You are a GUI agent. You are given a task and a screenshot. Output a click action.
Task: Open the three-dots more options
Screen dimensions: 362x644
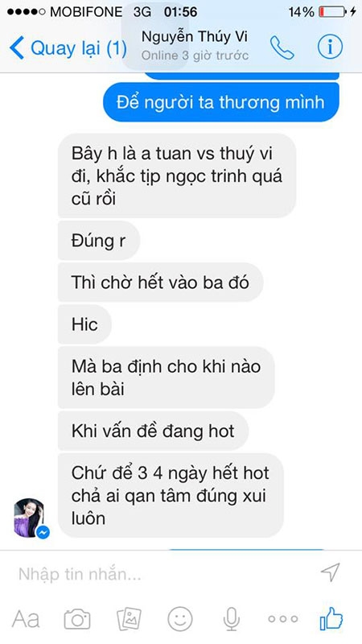click(x=283, y=618)
